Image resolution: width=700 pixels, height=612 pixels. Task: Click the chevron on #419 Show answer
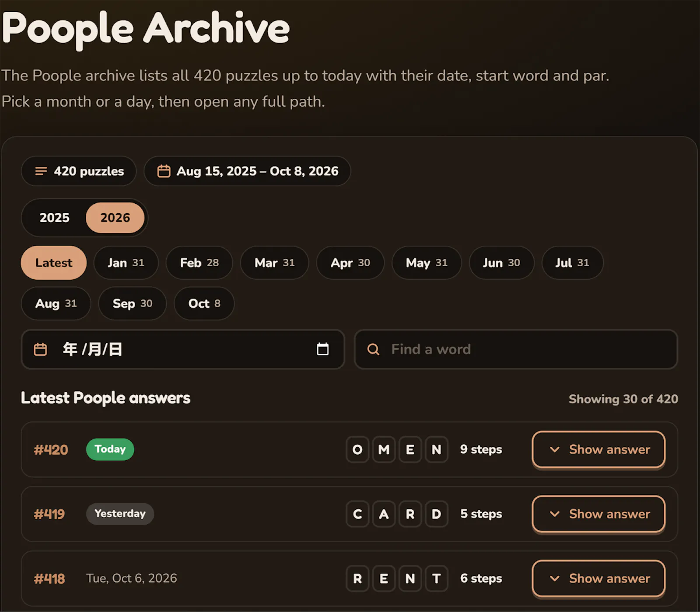[x=554, y=514]
